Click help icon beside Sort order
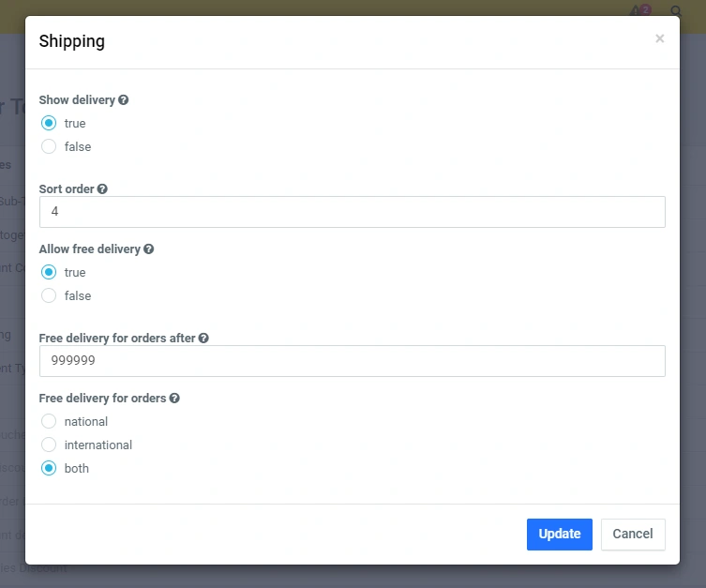This screenshot has width=706, height=588. [102, 189]
